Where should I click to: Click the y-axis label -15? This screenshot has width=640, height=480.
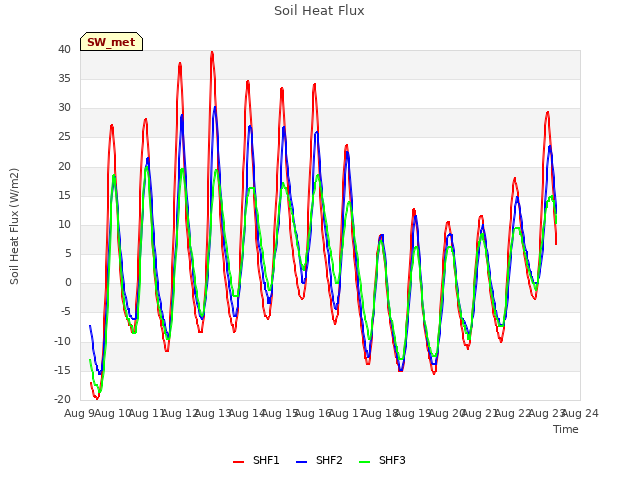(62, 371)
